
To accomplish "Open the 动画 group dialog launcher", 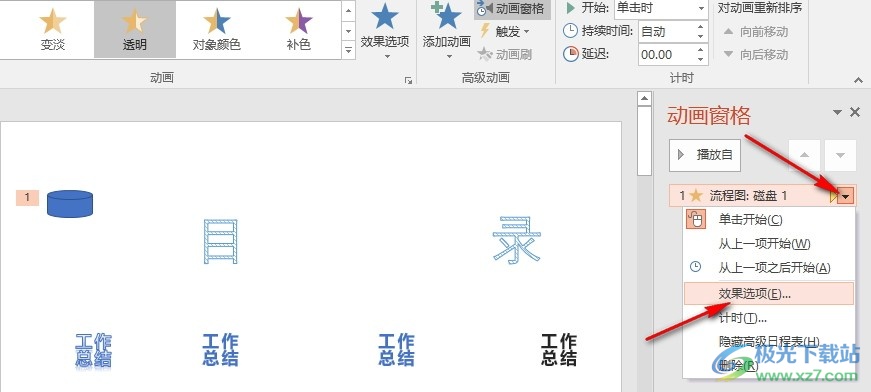I will point(408,81).
